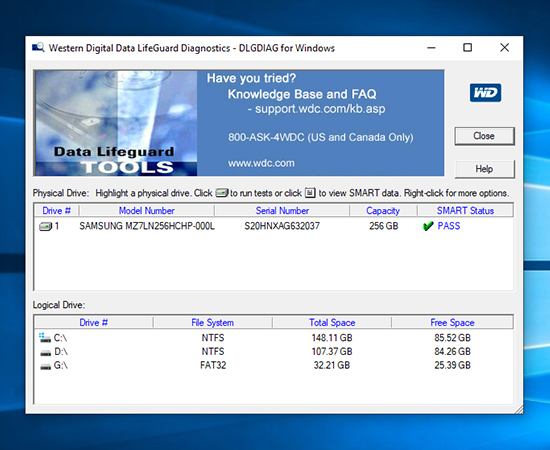This screenshot has width=550, height=450.
Task: Sort by Serial Number column header
Action: click(282, 210)
